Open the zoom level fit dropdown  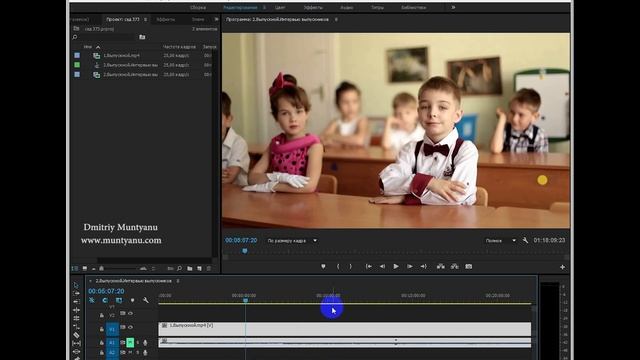tap(292, 241)
